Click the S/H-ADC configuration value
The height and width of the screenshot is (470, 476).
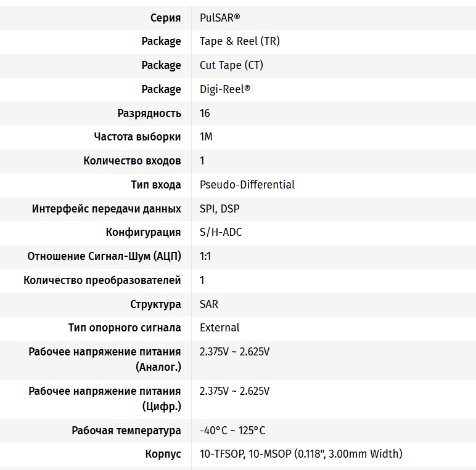tap(221, 232)
